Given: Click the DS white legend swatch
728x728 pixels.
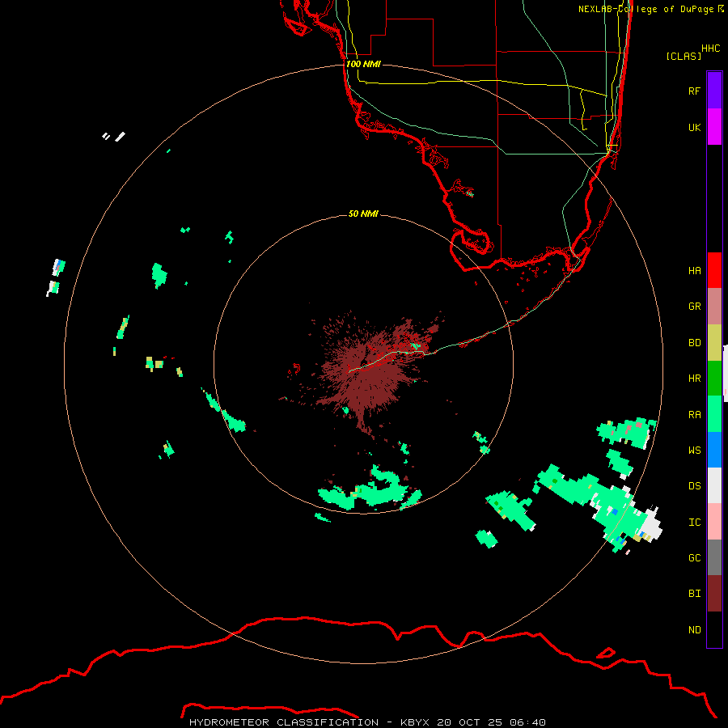Looking at the screenshot, I should click(x=714, y=485).
